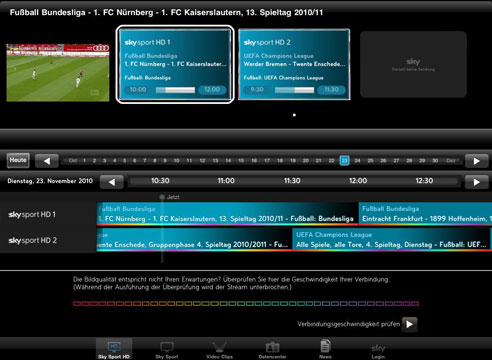Open 1. FC Nürnberg - Kaiserslautern program block
The width and height of the screenshot is (492, 360).
pyautogui.click(x=227, y=214)
